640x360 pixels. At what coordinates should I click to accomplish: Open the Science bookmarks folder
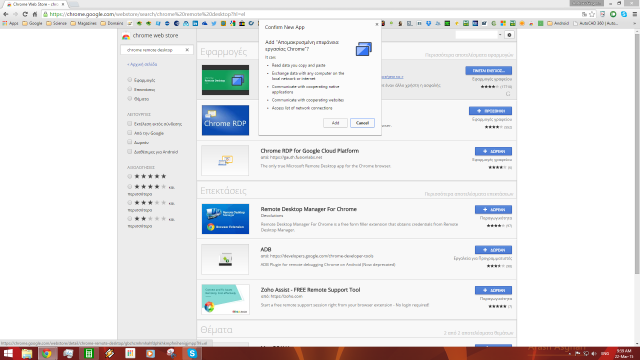click(56, 23)
